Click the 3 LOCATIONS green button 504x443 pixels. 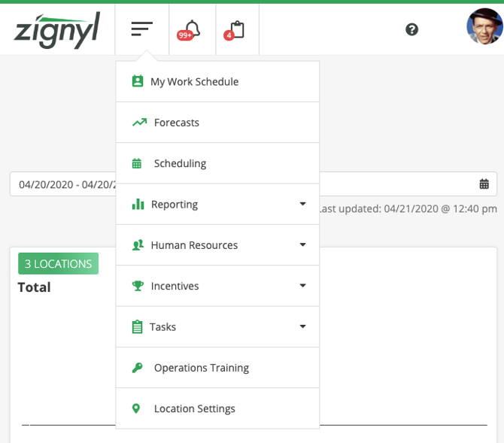[58, 264]
